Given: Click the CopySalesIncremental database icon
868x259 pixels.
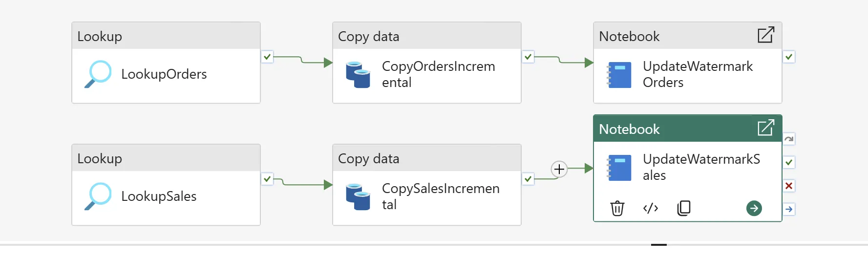Looking at the screenshot, I should pos(358,196).
